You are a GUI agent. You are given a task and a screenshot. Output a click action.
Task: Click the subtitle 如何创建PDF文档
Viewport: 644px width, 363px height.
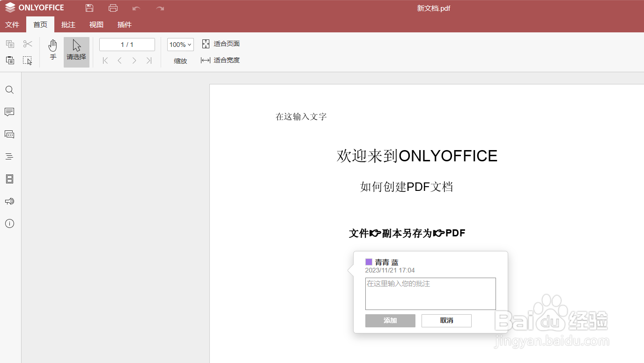407,187
